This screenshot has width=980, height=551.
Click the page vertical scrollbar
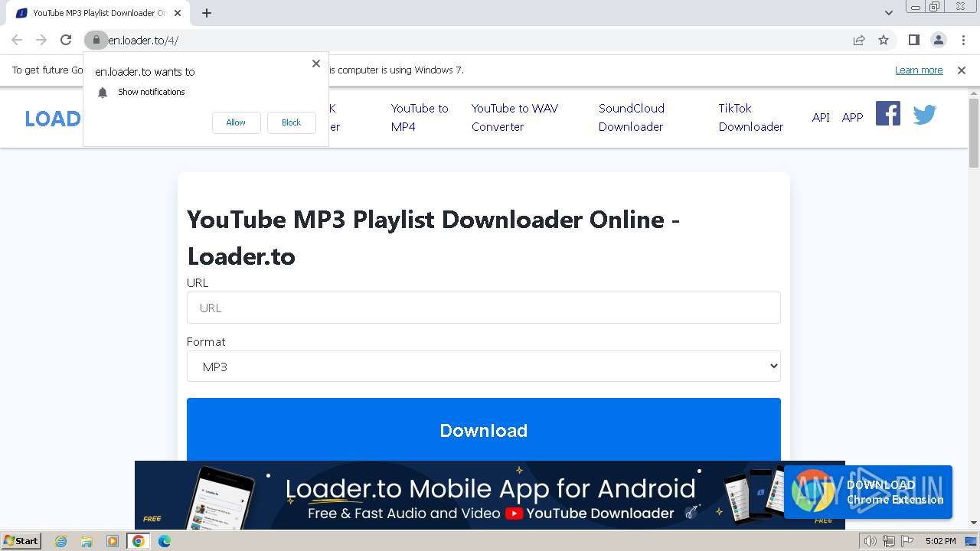[974, 134]
